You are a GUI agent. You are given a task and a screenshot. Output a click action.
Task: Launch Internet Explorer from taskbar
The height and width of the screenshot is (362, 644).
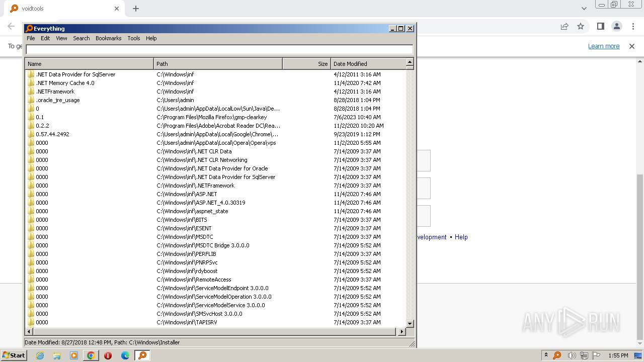click(40, 355)
